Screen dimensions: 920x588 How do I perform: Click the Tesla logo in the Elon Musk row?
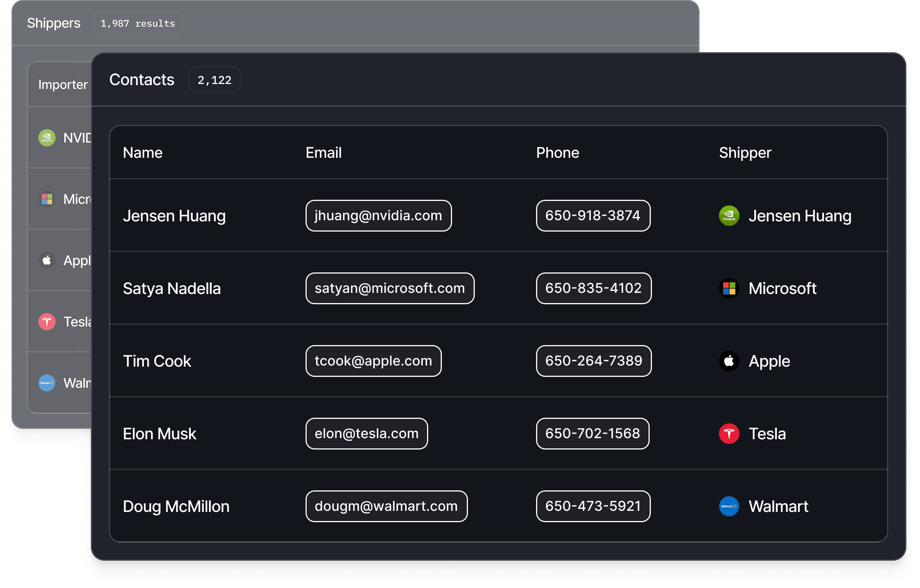(729, 433)
